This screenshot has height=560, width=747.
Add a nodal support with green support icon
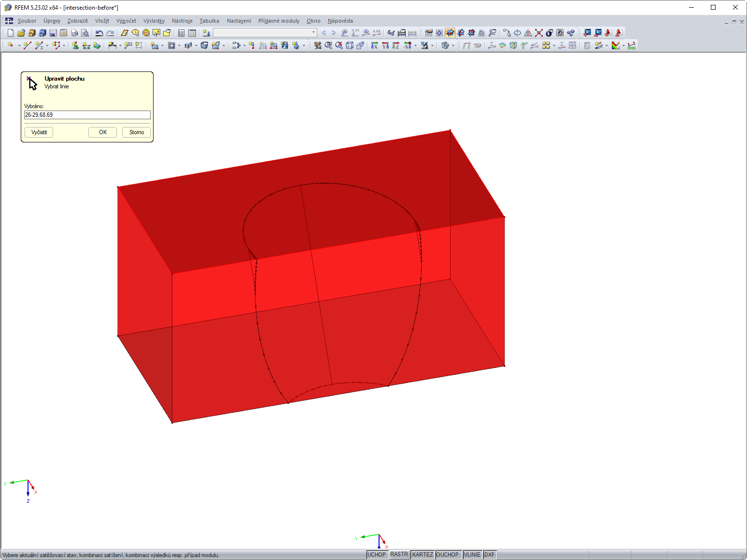coord(75,45)
